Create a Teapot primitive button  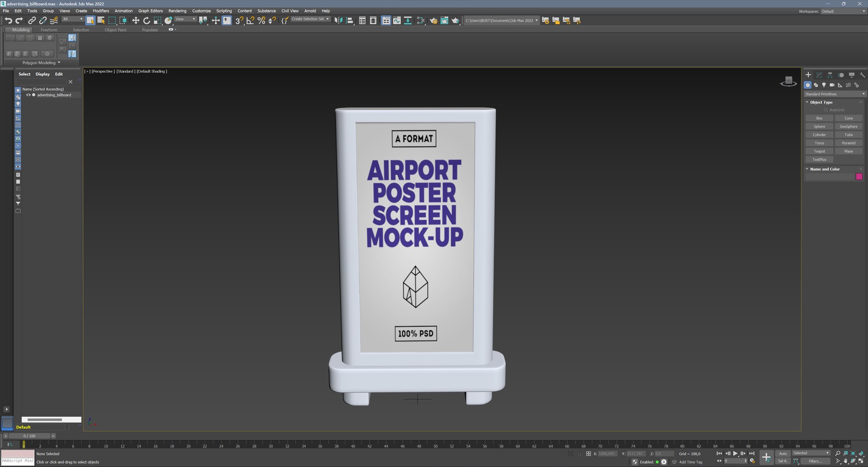[x=819, y=151]
